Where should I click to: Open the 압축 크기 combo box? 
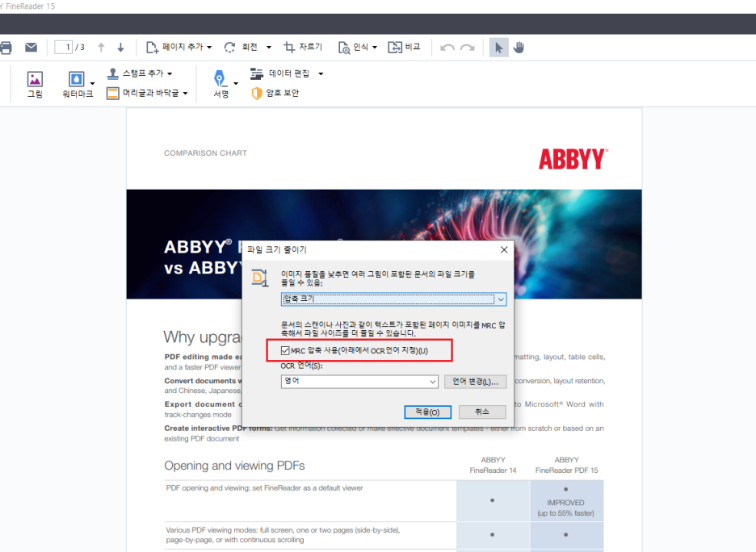tap(393, 299)
